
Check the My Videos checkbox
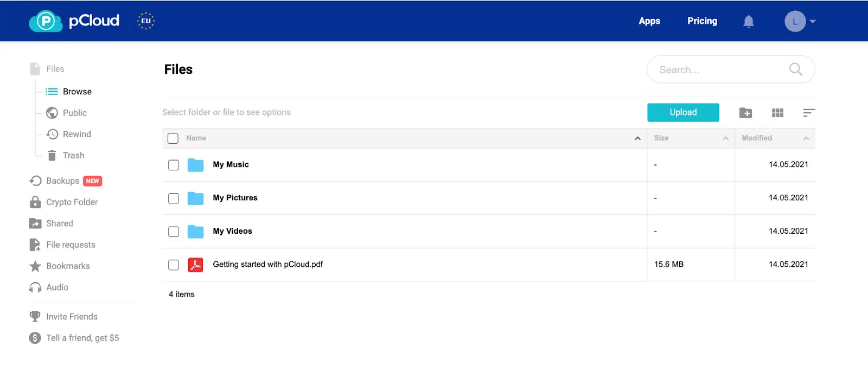coord(174,232)
